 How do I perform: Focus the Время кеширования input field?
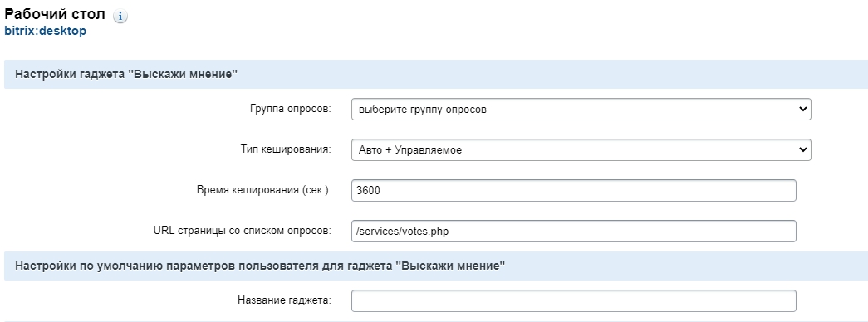(573, 190)
